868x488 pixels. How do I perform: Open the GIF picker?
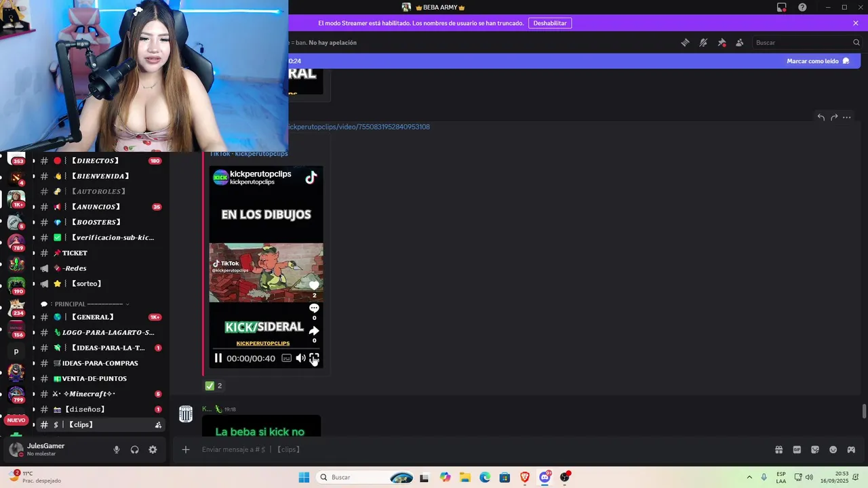point(797,449)
